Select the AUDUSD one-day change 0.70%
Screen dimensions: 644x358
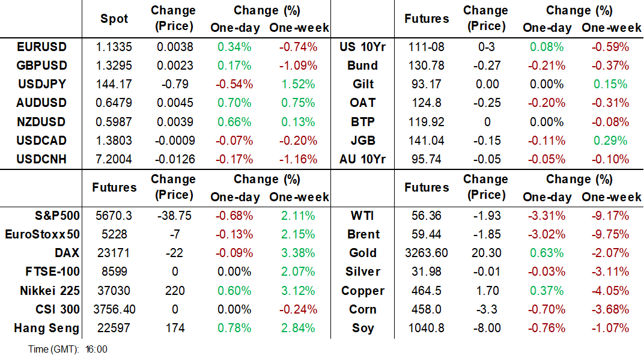click(235, 103)
